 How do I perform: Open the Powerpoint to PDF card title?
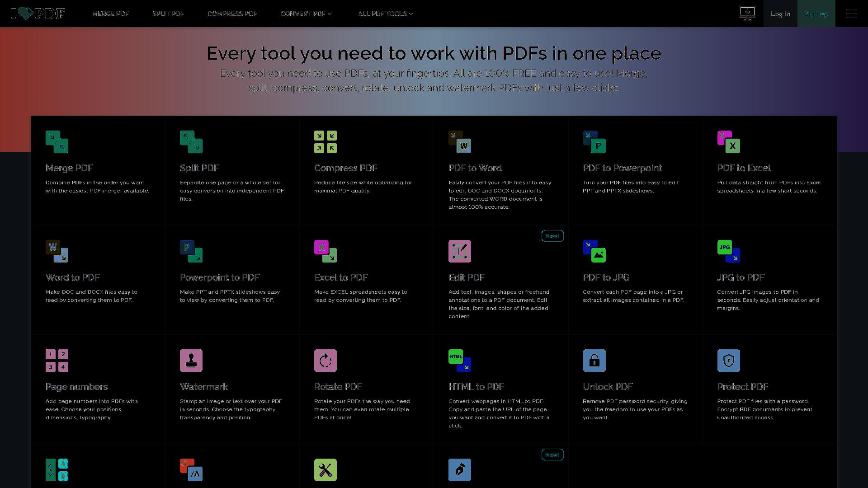tap(220, 277)
